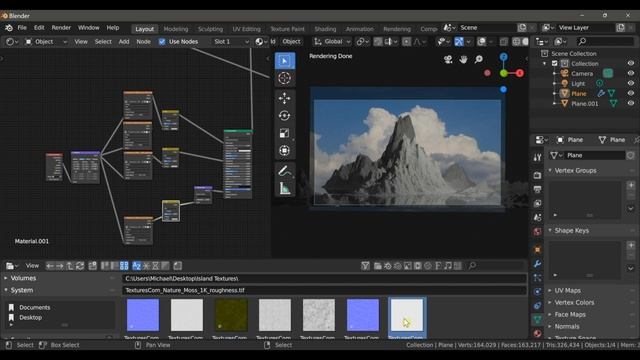Image resolution: width=640 pixels, height=360 pixels.
Task: Open node editor Node menu
Action: coord(143,42)
